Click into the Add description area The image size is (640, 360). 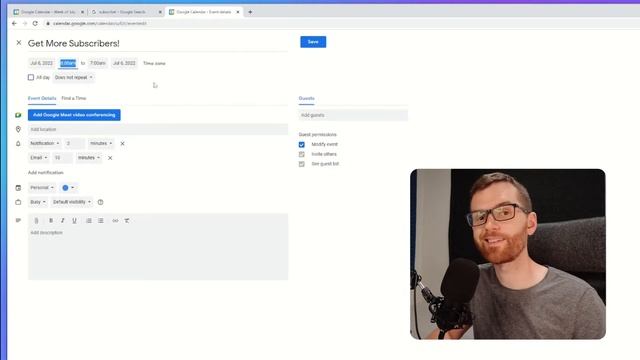tap(158, 253)
